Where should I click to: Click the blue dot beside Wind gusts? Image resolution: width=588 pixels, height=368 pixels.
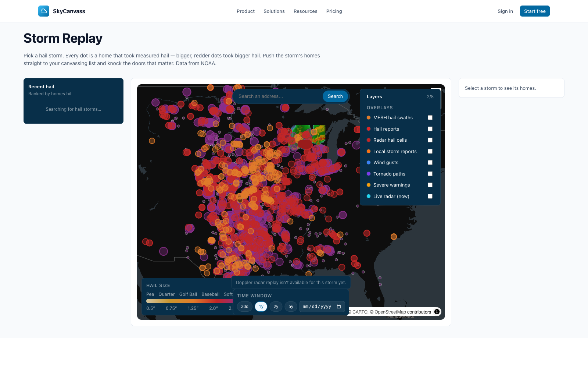point(369,163)
